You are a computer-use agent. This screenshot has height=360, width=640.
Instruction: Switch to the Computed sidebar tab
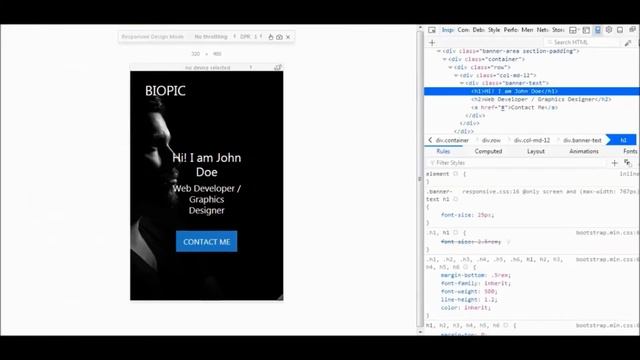(488, 151)
